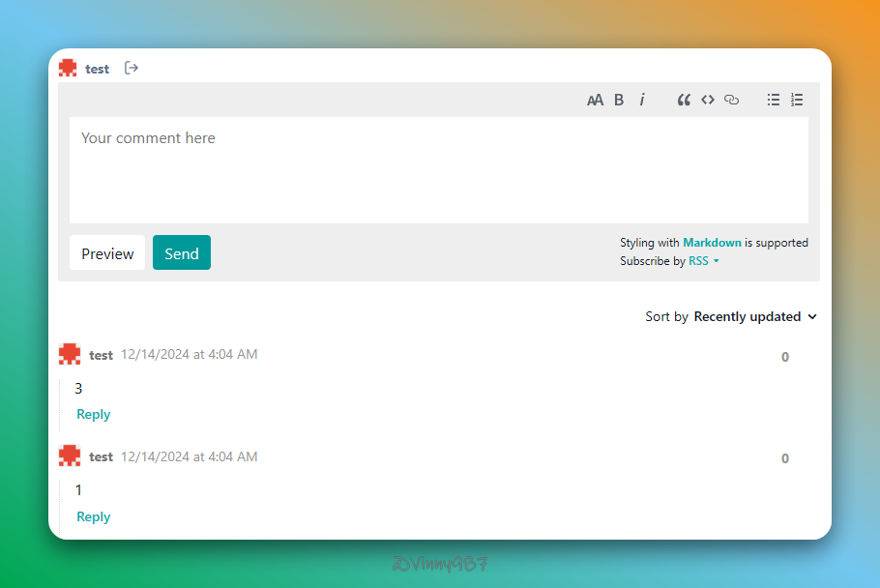Viewport: 880px width, 588px height.
Task: Click the "test" username above the comment box
Action: tap(97, 69)
